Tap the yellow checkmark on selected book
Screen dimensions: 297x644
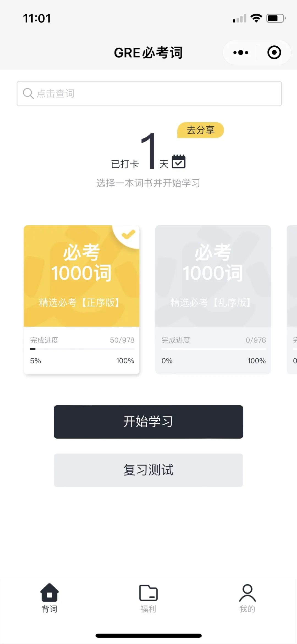click(x=128, y=234)
